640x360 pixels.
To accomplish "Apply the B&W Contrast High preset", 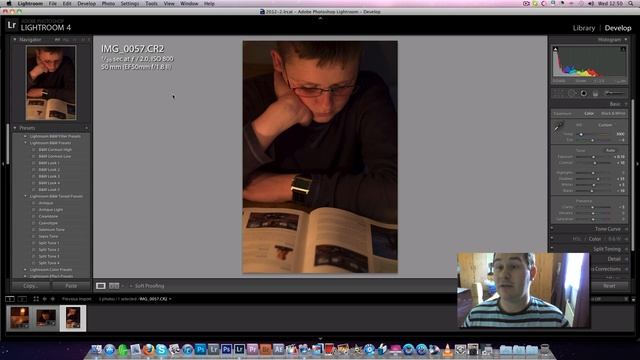I will pos(55,150).
